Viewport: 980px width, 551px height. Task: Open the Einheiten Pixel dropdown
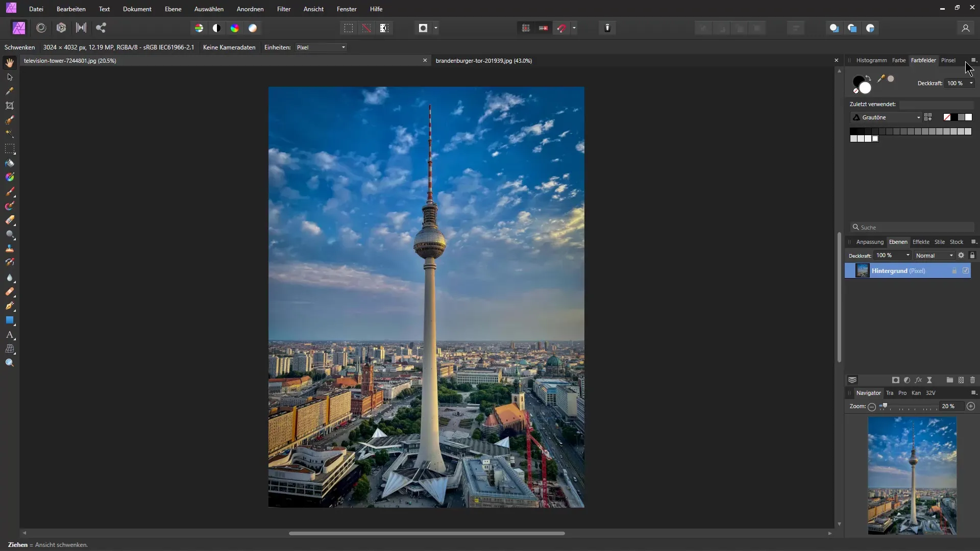(322, 47)
